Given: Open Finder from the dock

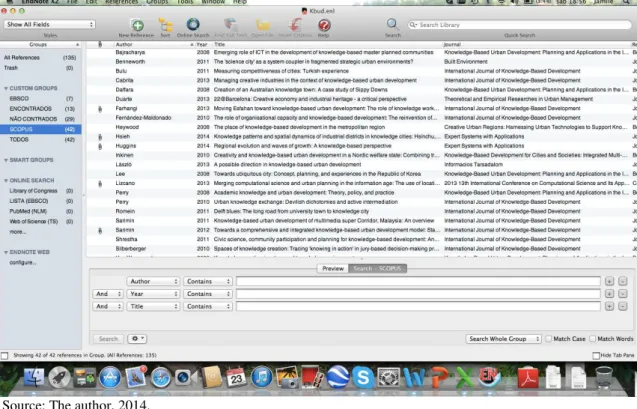Looking at the screenshot, I should tap(34, 377).
